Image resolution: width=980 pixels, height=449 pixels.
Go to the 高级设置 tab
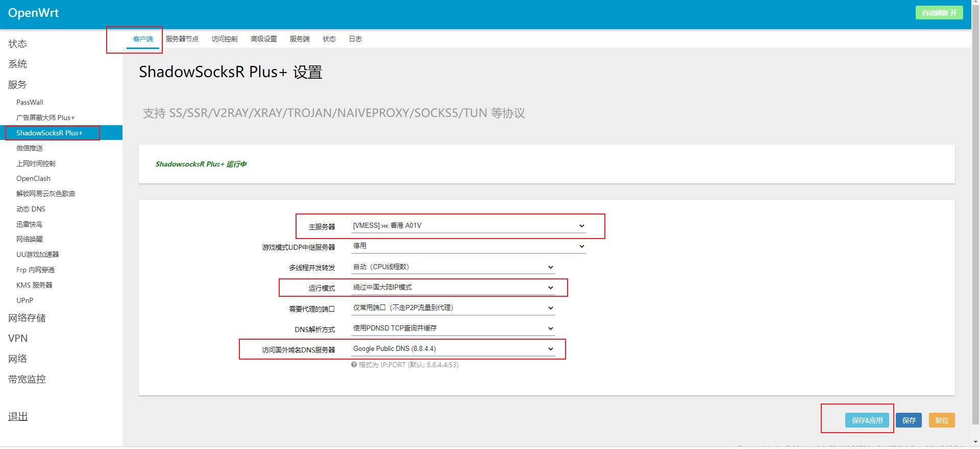(x=264, y=39)
